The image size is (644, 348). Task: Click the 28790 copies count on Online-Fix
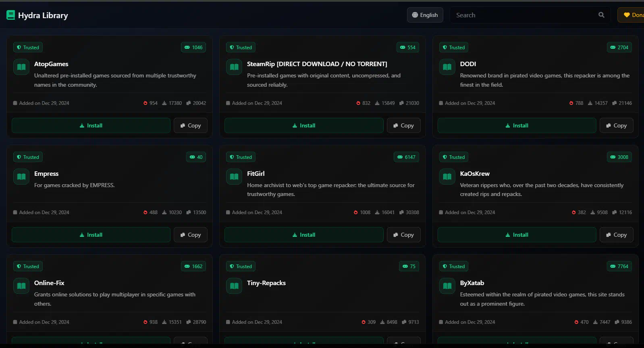196,322
